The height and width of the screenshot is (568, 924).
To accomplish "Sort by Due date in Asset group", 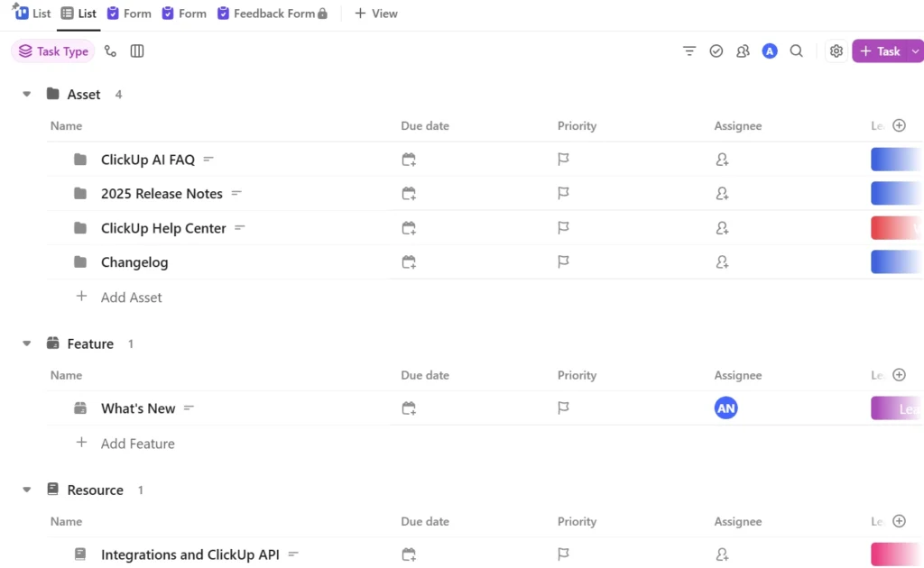I will click(x=425, y=126).
